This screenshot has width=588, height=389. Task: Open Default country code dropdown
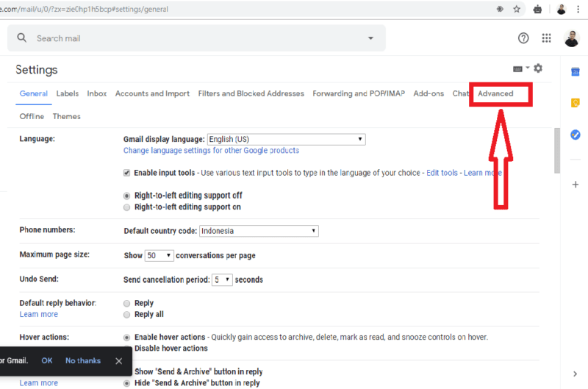[259, 231]
